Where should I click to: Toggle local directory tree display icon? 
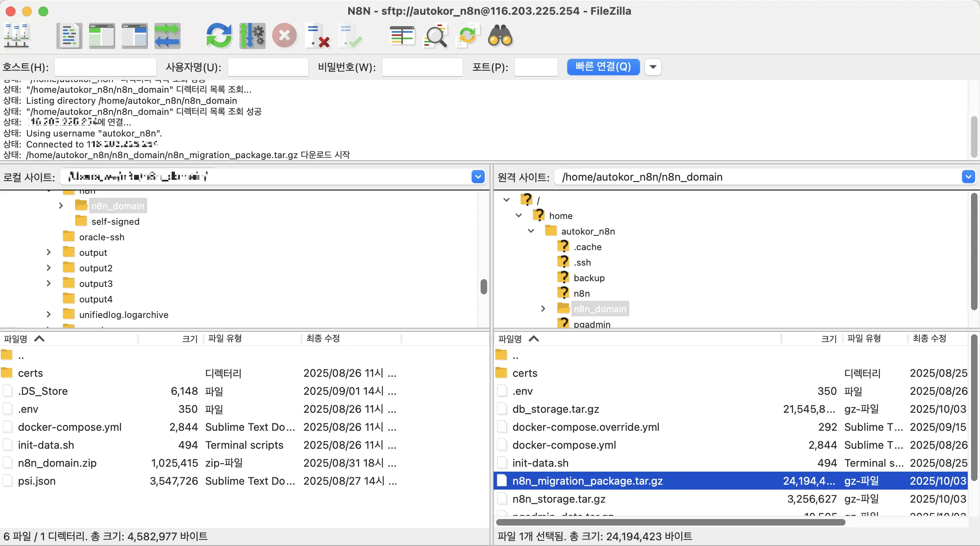click(102, 36)
